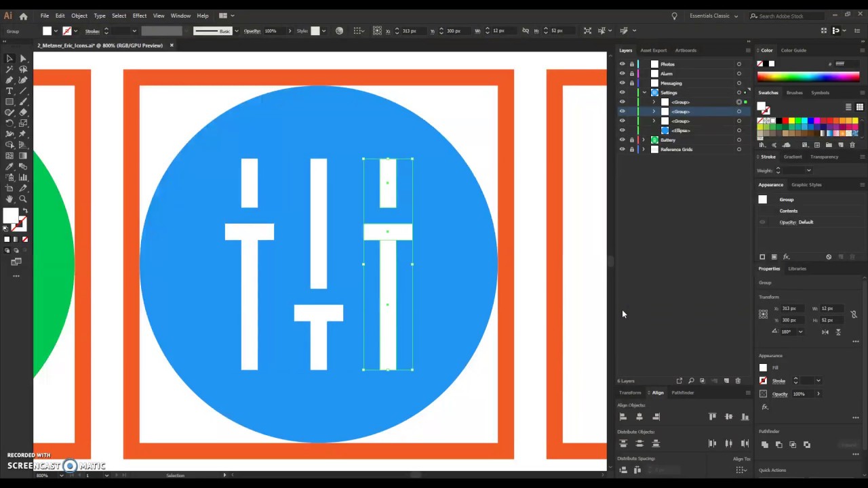Pick the Pen tool
Screen dimensions: 868x488
tap(9, 80)
